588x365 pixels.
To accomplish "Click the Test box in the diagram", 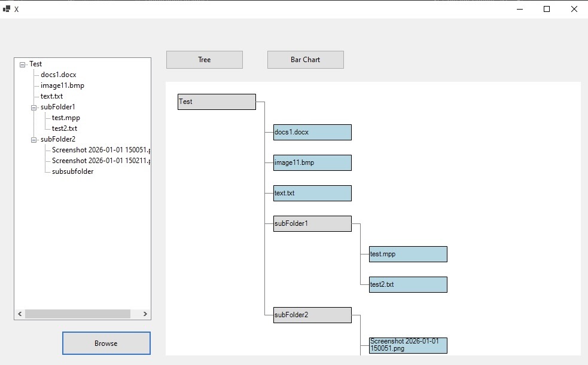I will [217, 102].
